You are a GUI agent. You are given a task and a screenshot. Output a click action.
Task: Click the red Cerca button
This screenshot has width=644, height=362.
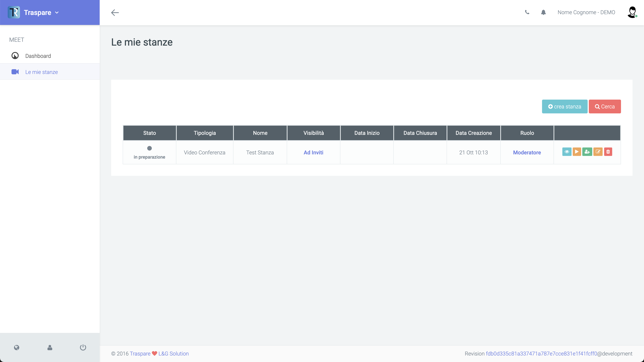605,106
